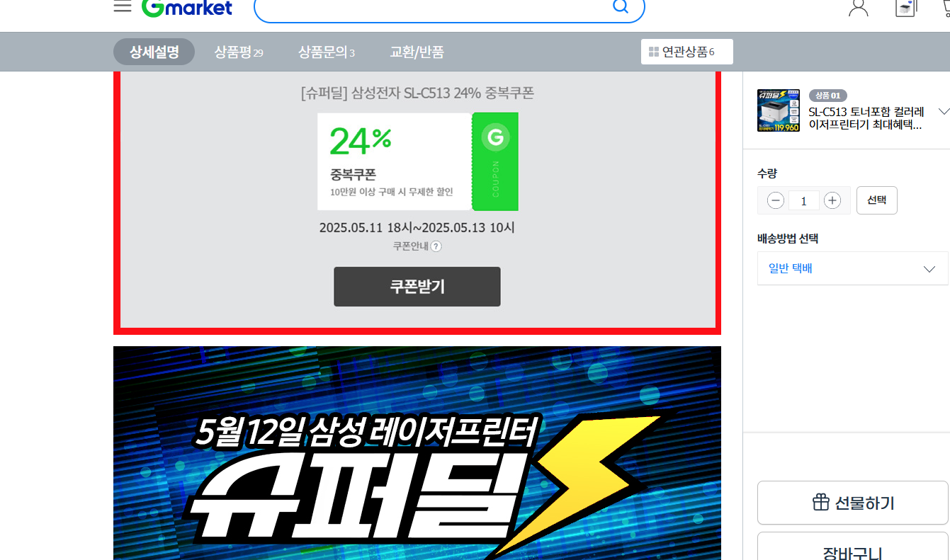
Task: Open the hamburger menu icon
Action: point(123,6)
